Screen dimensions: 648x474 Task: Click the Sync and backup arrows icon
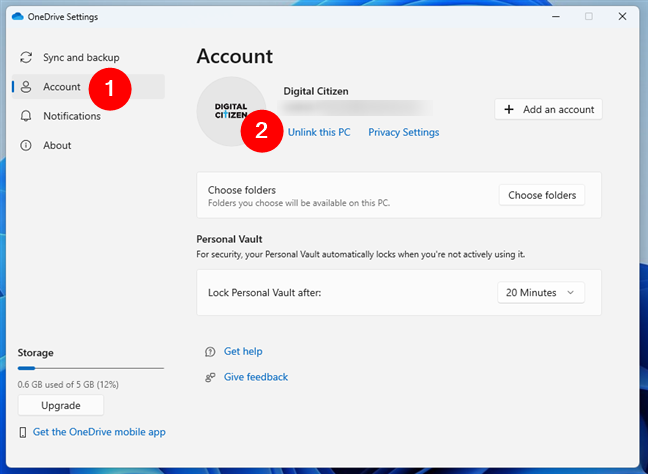click(x=26, y=57)
